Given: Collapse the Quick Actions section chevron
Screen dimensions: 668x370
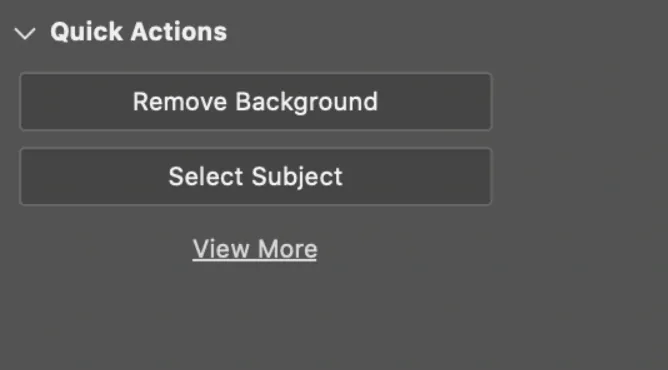Looking at the screenshot, I should [x=25, y=33].
